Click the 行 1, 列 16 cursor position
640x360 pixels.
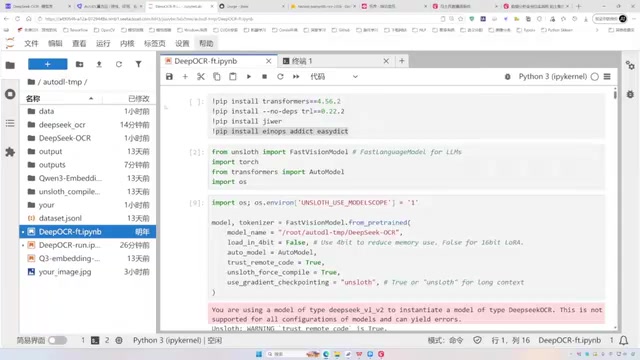coord(511,340)
